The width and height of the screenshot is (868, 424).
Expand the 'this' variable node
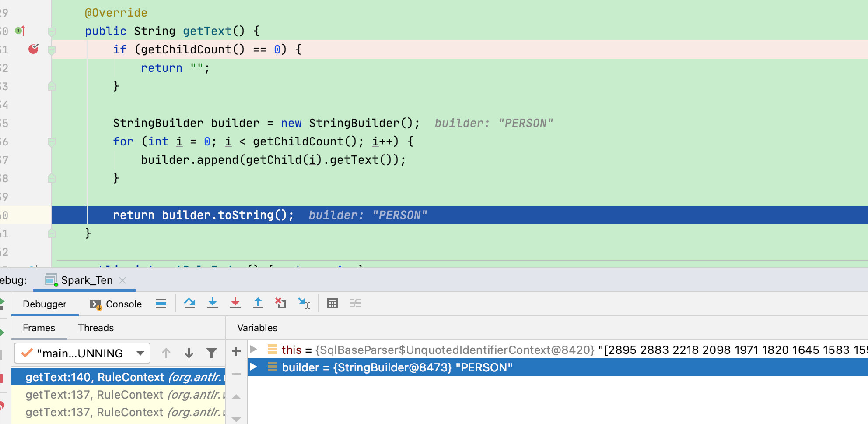(253, 349)
